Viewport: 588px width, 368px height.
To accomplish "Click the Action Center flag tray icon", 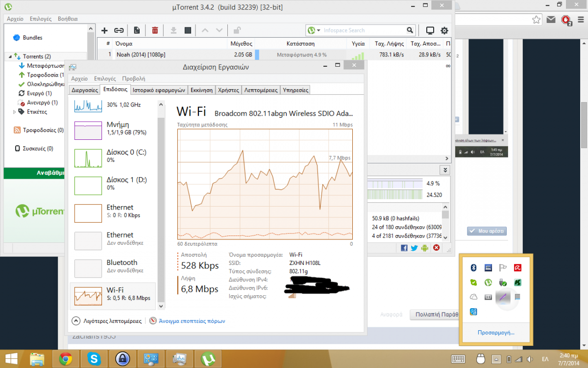I will click(x=503, y=268).
